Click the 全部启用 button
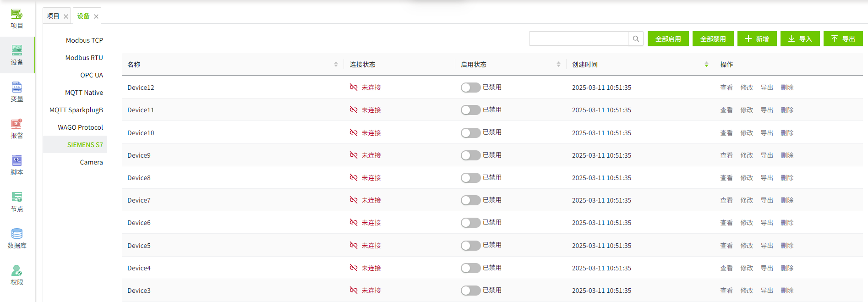 pos(668,39)
